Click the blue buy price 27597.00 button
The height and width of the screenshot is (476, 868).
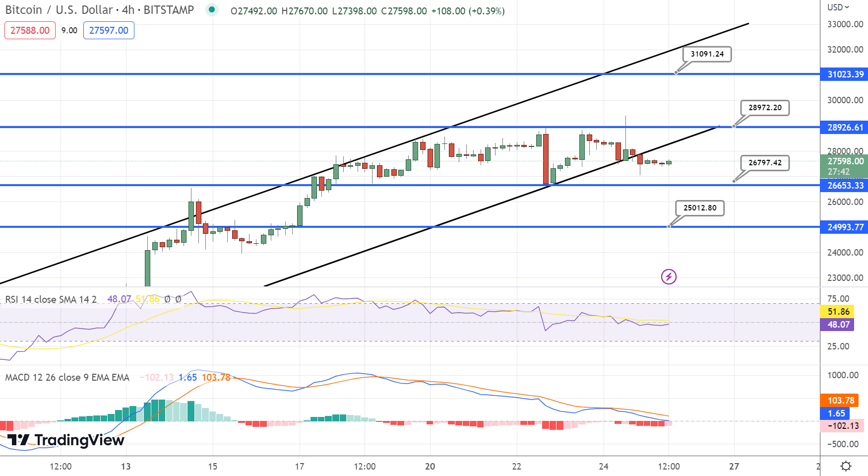pos(109,30)
